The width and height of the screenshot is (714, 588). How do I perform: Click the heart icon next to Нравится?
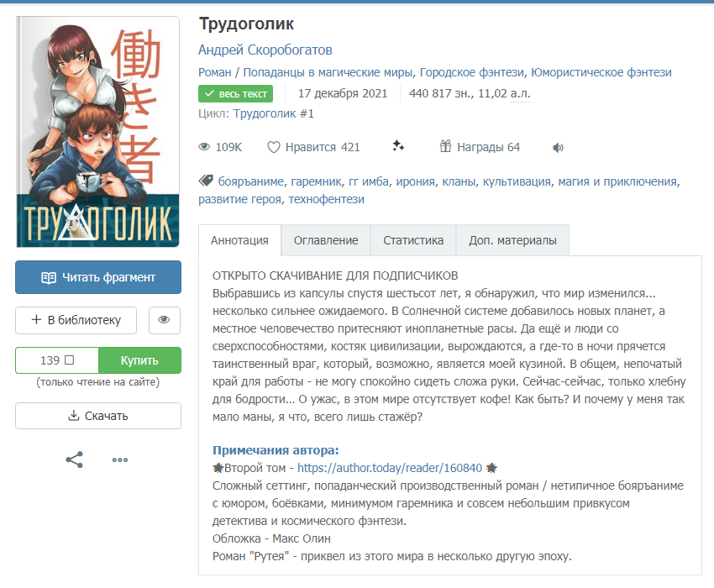(273, 147)
